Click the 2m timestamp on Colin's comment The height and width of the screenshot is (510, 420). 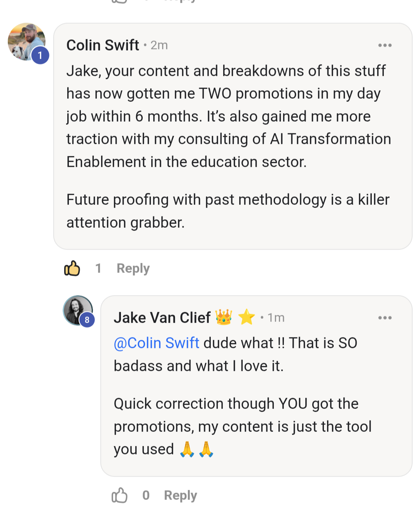[x=159, y=45]
